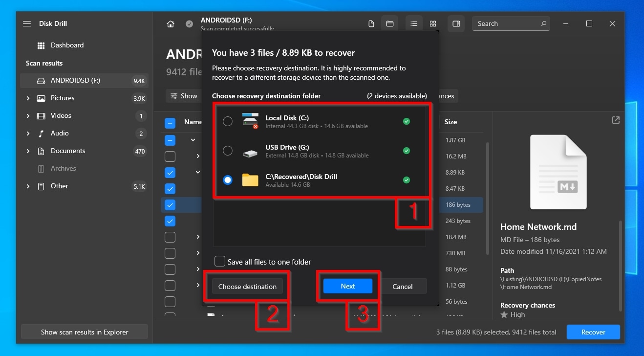This screenshot has height=356, width=644.
Task: Click the blue Recover button
Action: [593, 332]
